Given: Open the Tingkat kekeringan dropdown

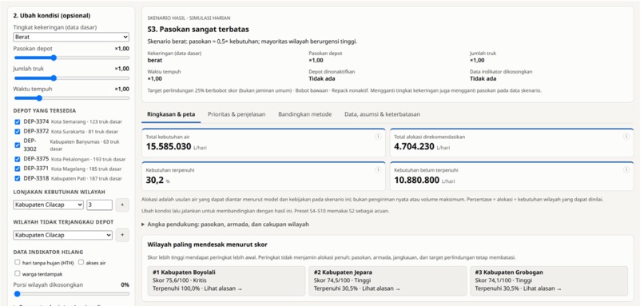Looking at the screenshot, I should coord(71,37).
